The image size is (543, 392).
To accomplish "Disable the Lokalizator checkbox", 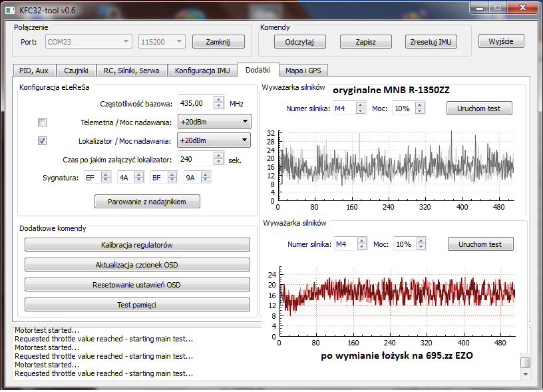I will (x=42, y=140).
